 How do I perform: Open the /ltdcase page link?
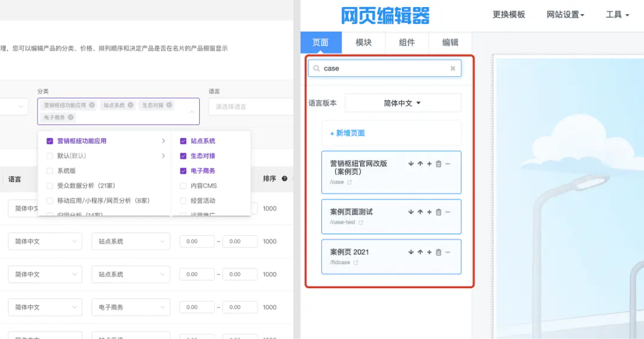(x=340, y=262)
